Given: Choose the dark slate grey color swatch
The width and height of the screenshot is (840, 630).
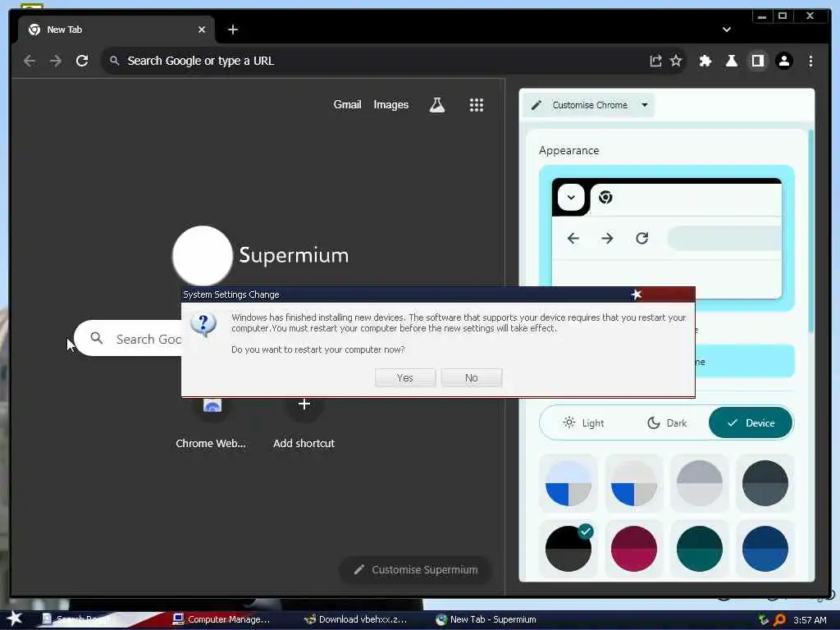Looking at the screenshot, I should (765, 483).
